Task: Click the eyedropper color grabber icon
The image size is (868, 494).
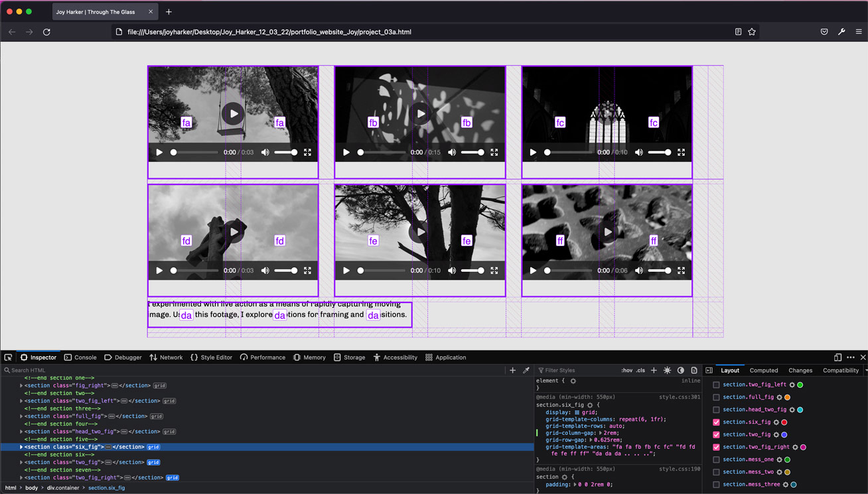Action: [526, 370]
